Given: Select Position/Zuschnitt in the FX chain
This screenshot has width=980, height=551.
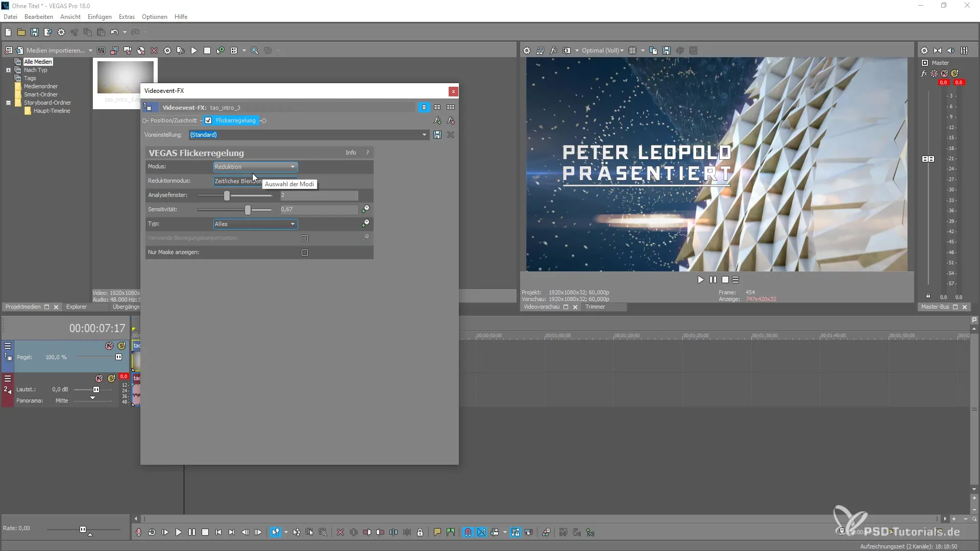Looking at the screenshot, I should tap(174, 120).
